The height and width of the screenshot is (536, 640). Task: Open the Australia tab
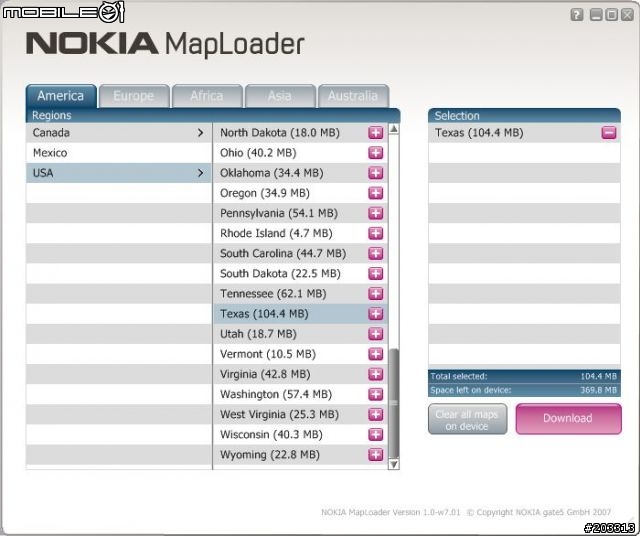click(x=353, y=96)
